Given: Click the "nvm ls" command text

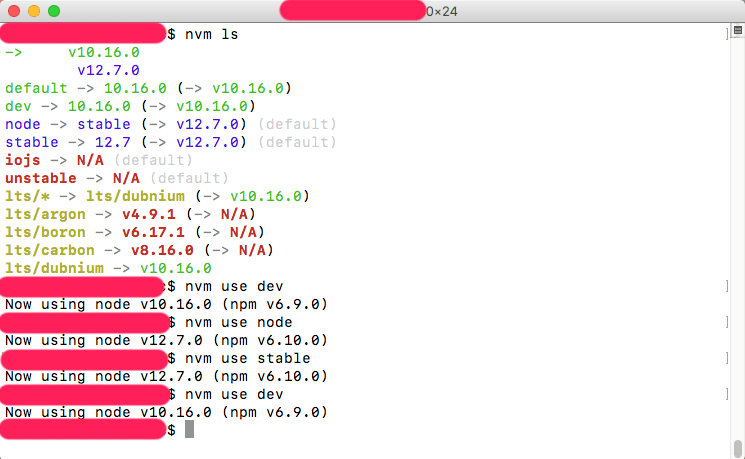Looking at the screenshot, I should point(212,34).
